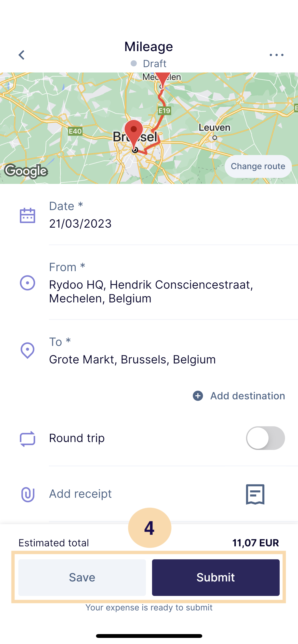Submit the mileage expense

[216, 577]
